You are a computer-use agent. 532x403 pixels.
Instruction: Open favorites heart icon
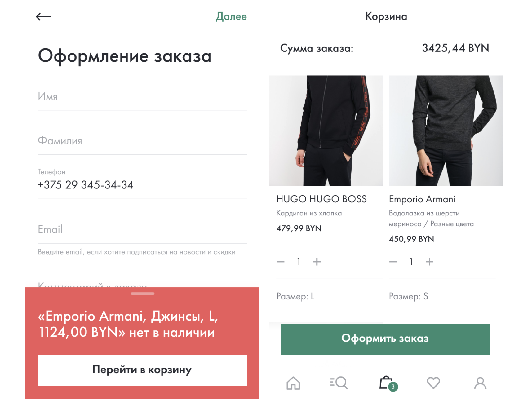tap(433, 383)
